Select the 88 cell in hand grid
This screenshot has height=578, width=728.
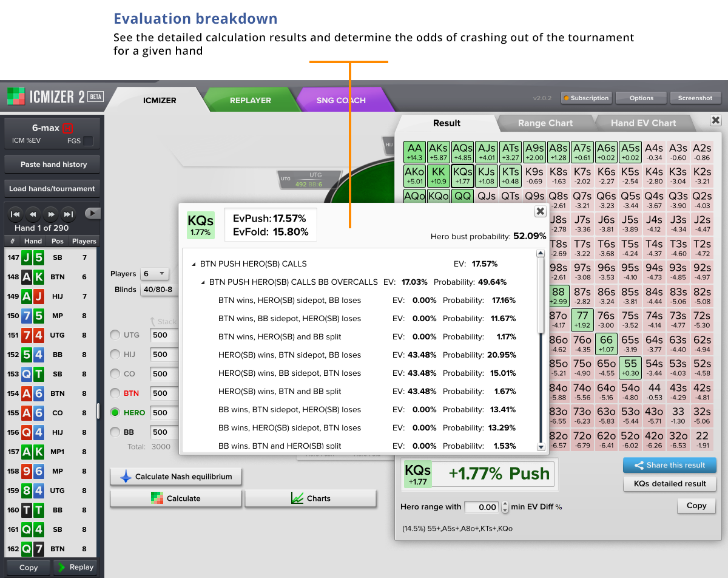(558, 296)
